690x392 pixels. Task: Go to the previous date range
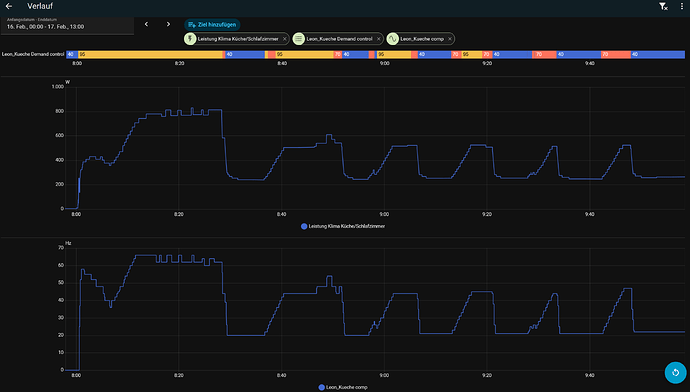(x=147, y=24)
